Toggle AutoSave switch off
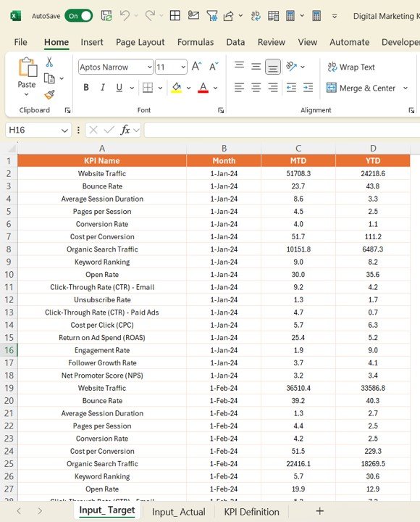420x522 pixels. tap(79, 16)
